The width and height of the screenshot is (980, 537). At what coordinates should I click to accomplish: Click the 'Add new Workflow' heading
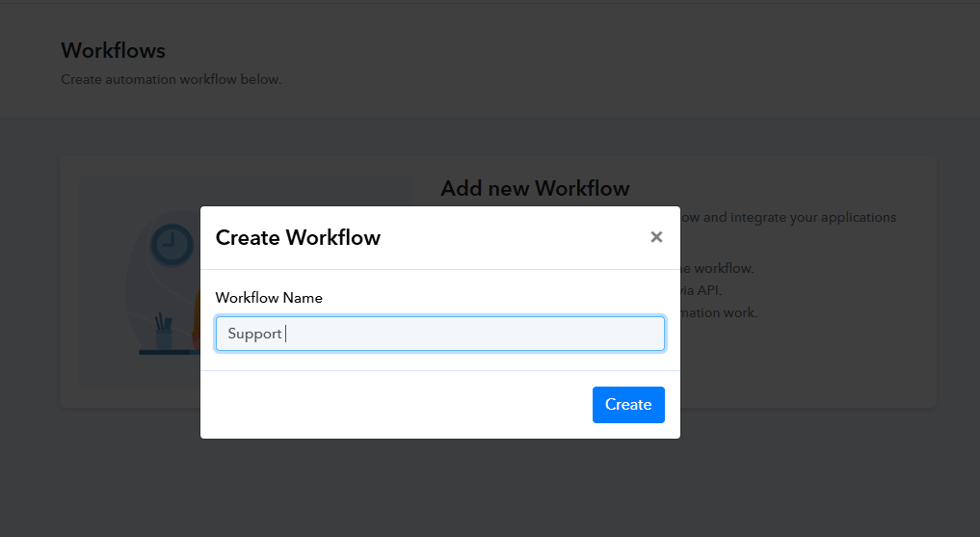(535, 188)
